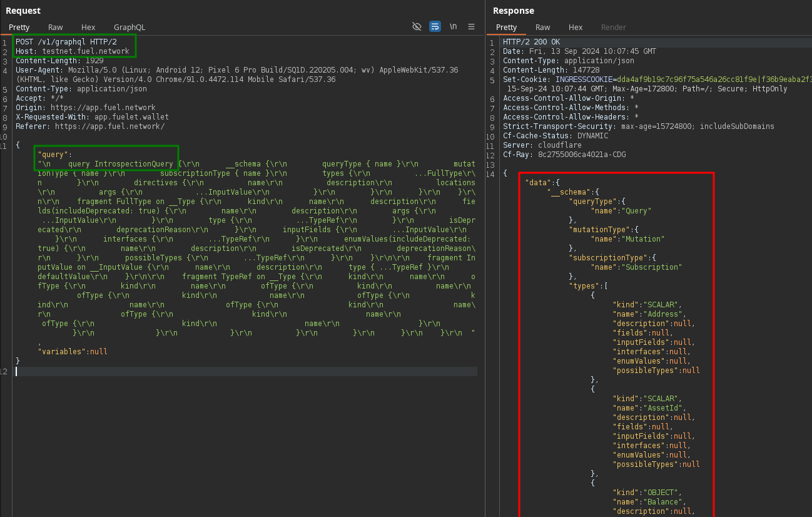Screen dimensions: 812x517
Task: Click the "data":{ line in response body
Action: 542,183
